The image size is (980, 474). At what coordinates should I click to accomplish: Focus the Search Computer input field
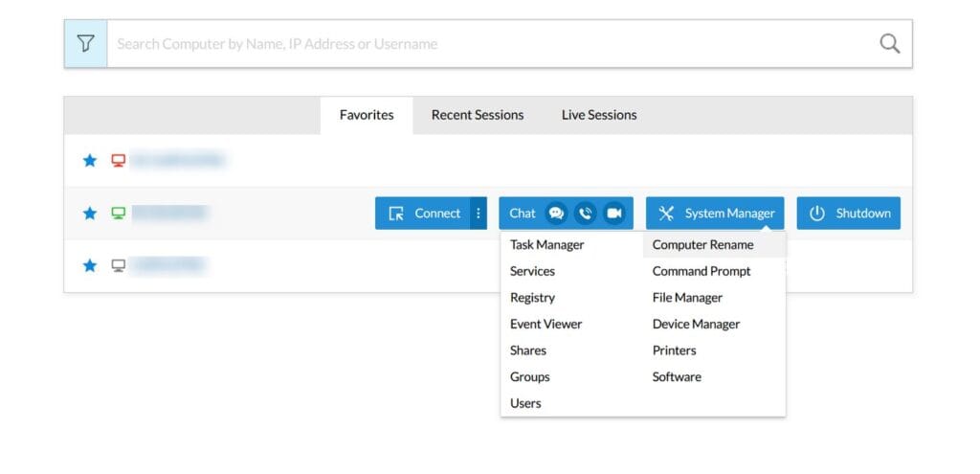click(x=494, y=44)
